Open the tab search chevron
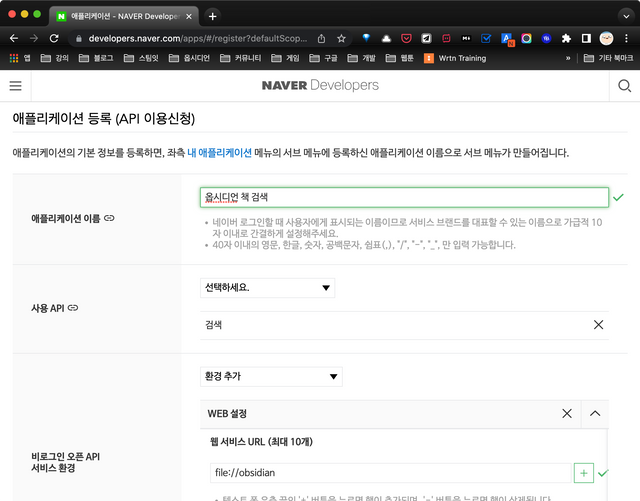Viewport: 640px width, 501px height. click(x=626, y=16)
